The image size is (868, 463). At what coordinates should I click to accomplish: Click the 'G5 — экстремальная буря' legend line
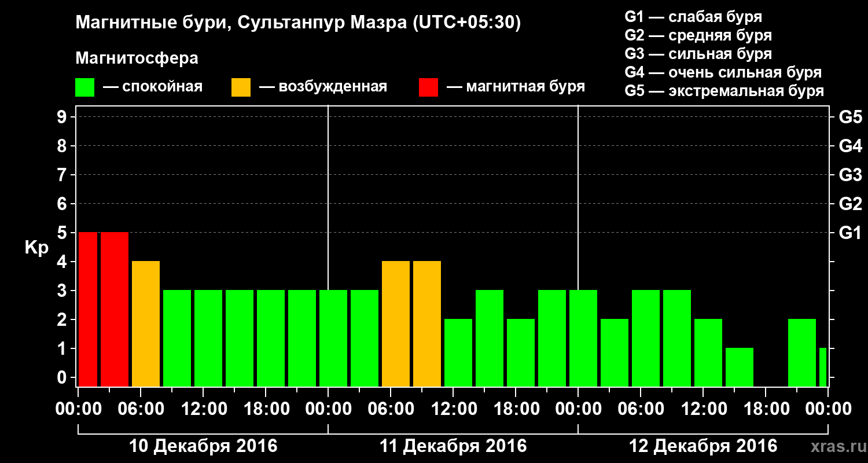[x=724, y=91]
